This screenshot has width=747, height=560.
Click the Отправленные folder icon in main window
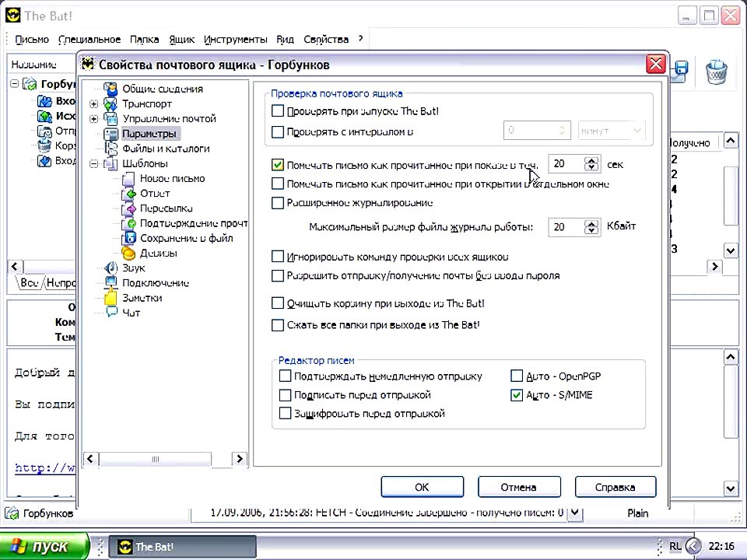coord(44,131)
